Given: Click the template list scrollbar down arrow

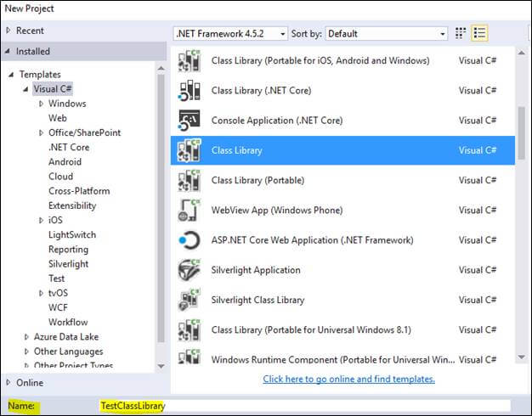Looking at the screenshot, I should 522,357.
